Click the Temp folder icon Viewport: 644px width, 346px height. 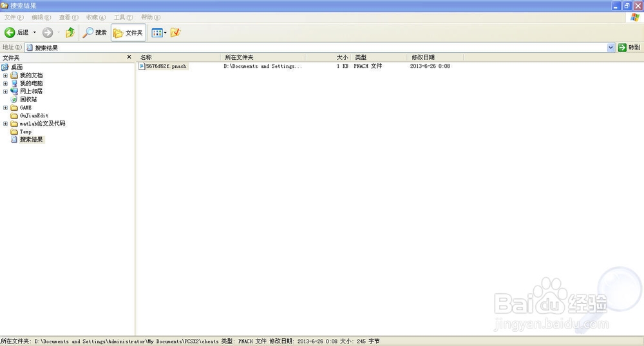point(14,131)
